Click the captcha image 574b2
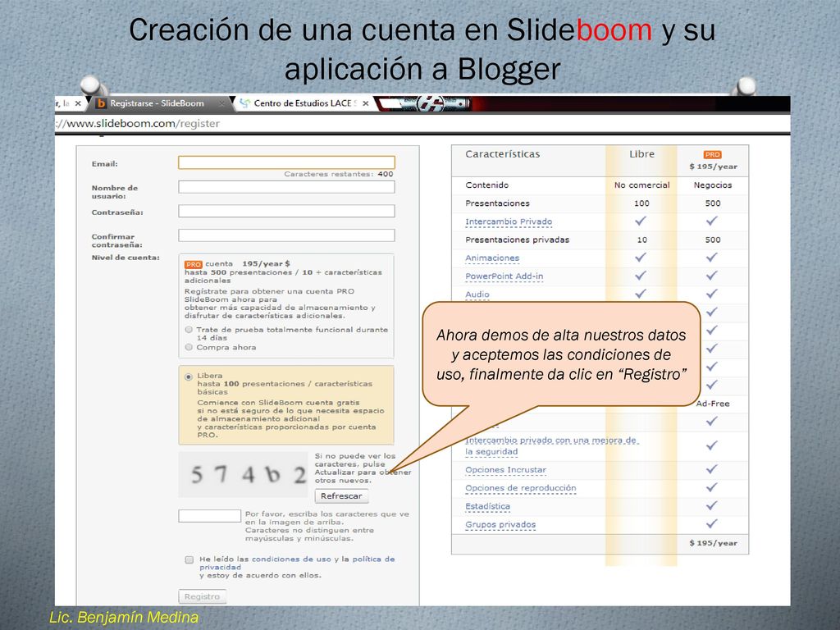 243,474
